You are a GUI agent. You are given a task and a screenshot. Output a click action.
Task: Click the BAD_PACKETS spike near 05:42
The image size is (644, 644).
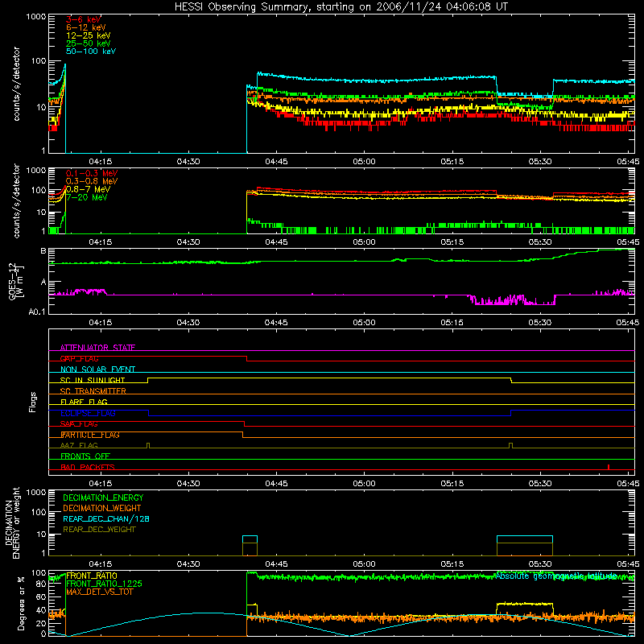coord(609,467)
